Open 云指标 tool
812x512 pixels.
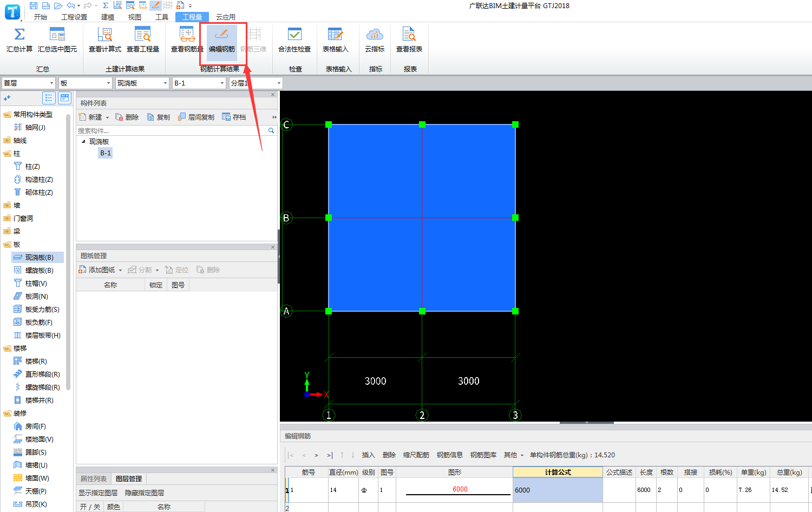375,40
